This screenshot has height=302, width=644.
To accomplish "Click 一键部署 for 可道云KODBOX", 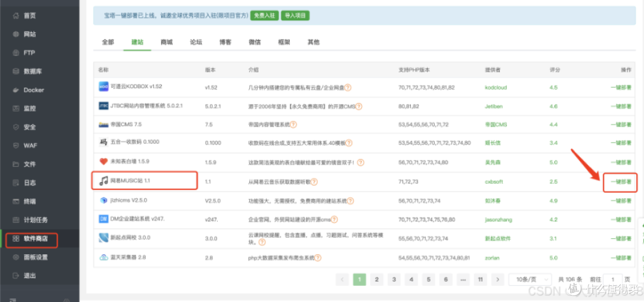I will pos(621,87).
